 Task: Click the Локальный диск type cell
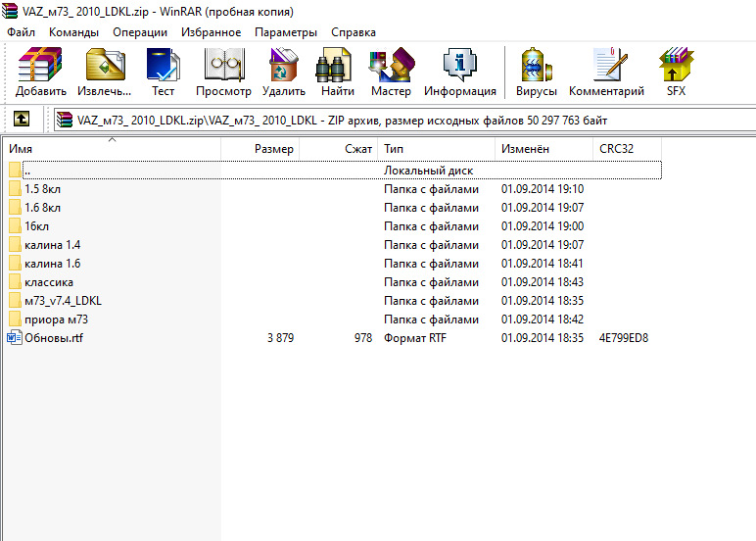click(x=428, y=171)
